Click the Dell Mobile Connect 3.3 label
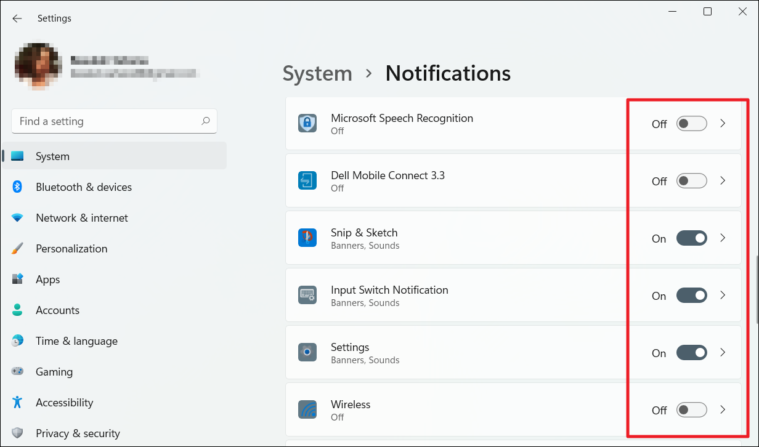Screen dimensions: 759x447 388,175
